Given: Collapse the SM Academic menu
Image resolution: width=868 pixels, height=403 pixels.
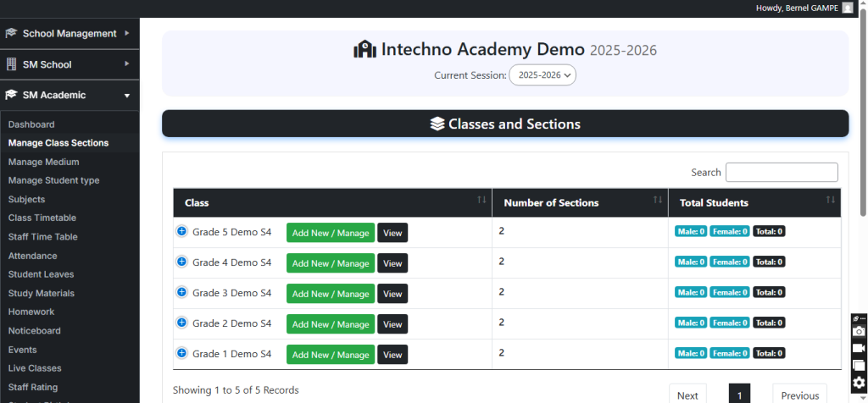Looking at the screenshot, I should [x=70, y=95].
